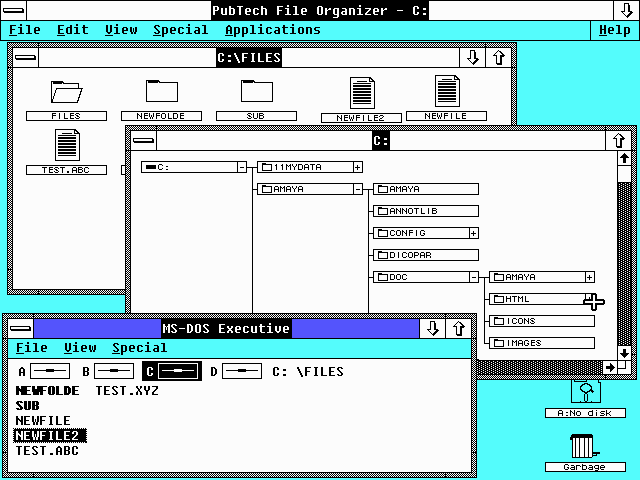This screenshot has height=480, width=640.
Task: Collapse the first-level AMAYA folder node
Action: [358, 189]
